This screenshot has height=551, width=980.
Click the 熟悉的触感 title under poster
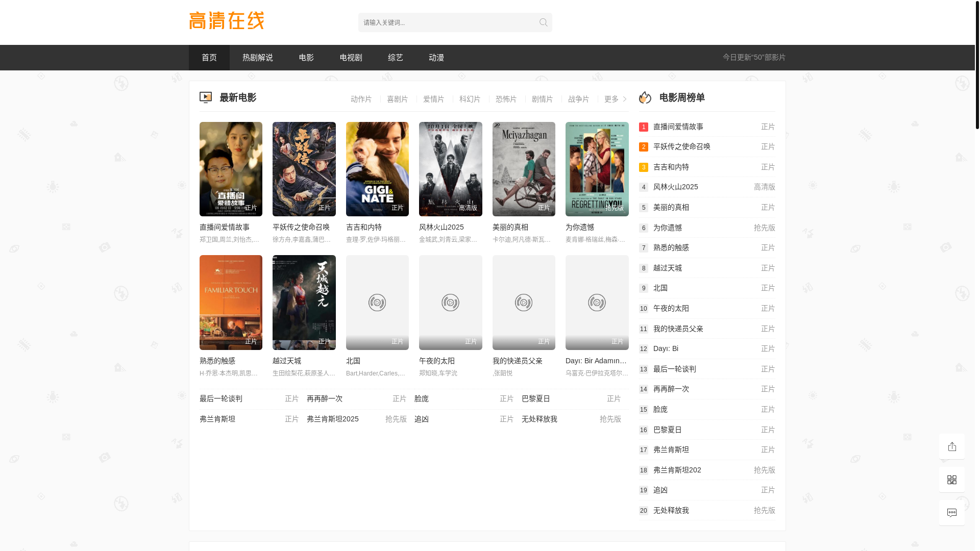click(x=217, y=361)
